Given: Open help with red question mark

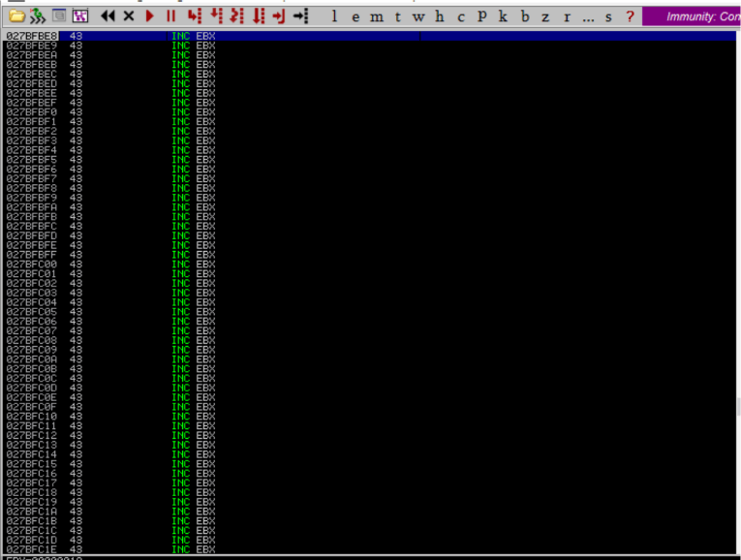Looking at the screenshot, I should [630, 16].
